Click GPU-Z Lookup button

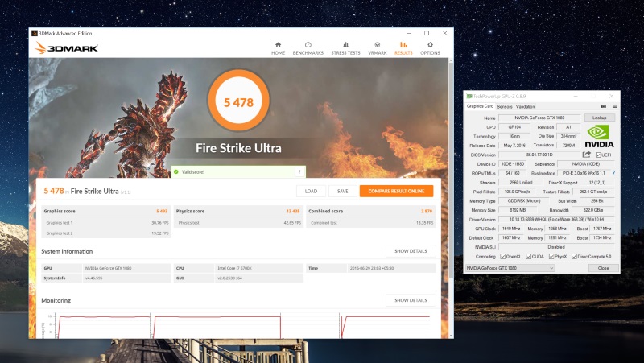(599, 118)
